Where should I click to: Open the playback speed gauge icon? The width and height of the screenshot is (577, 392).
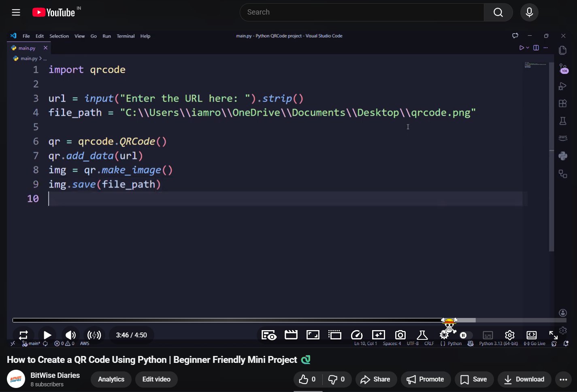coord(356,335)
